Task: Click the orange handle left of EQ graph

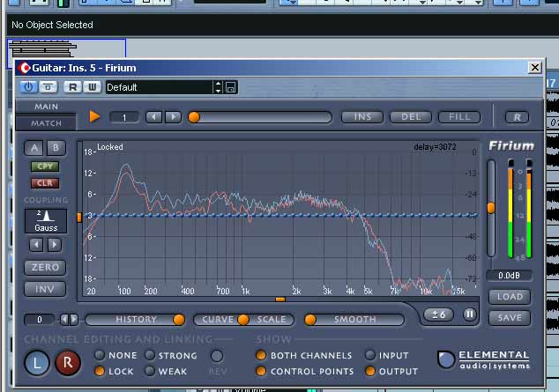Action: click(x=79, y=218)
